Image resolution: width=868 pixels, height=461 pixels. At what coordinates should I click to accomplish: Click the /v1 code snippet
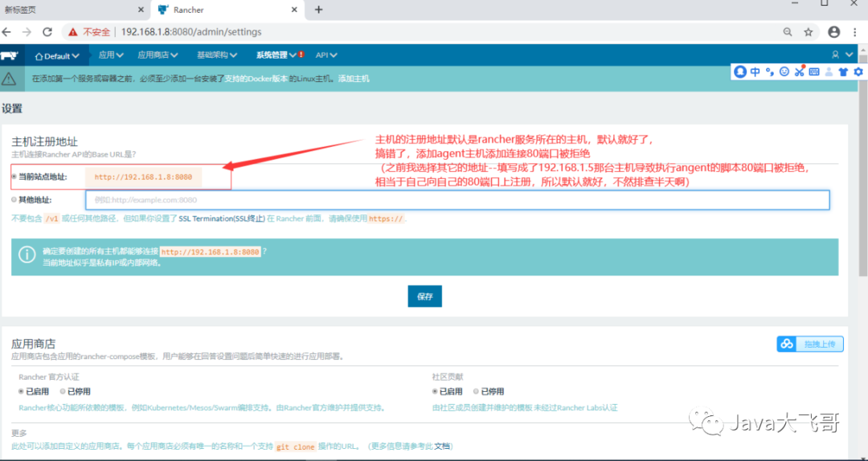tap(52, 218)
